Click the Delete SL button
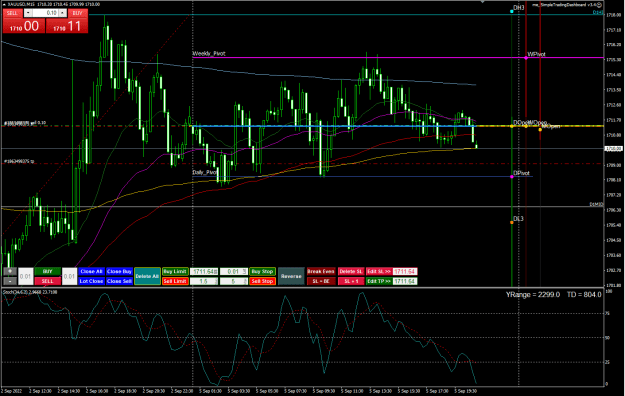This screenshot has height=396, width=625. (351, 272)
